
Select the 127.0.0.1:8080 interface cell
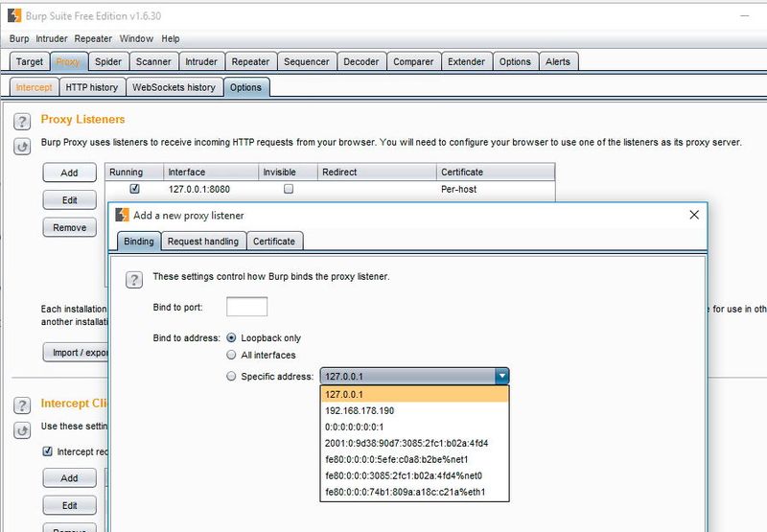pyautogui.click(x=211, y=189)
